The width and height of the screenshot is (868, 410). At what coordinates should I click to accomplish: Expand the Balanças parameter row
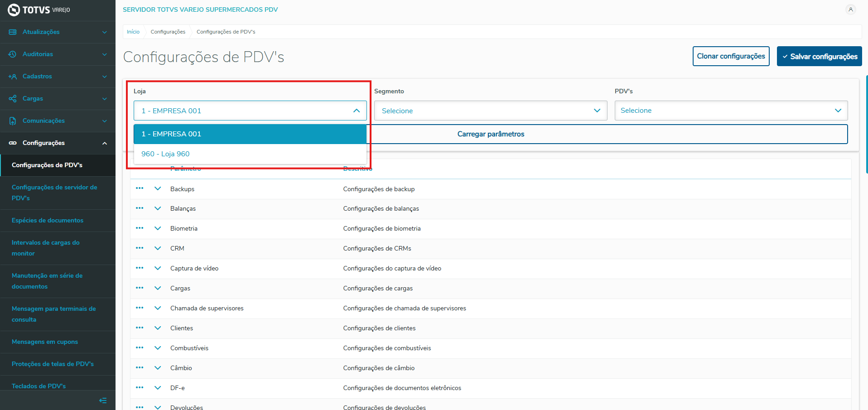[158, 208]
